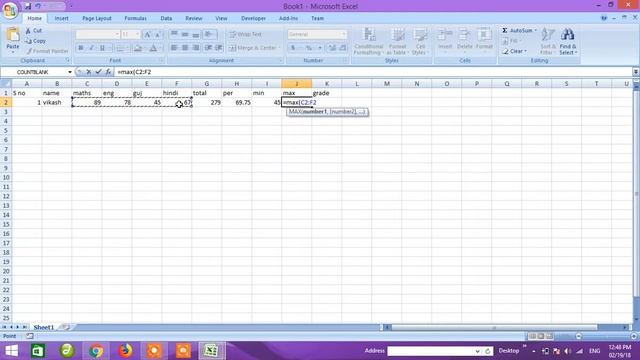The image size is (640, 360).
Task: Open Clipboard group dialog launcher
Action: [x=68, y=60]
